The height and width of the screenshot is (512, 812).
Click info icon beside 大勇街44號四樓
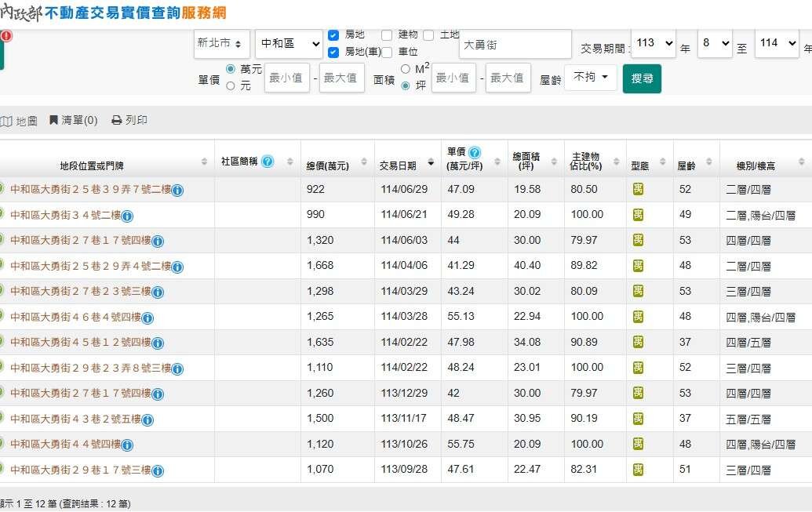click(x=127, y=445)
